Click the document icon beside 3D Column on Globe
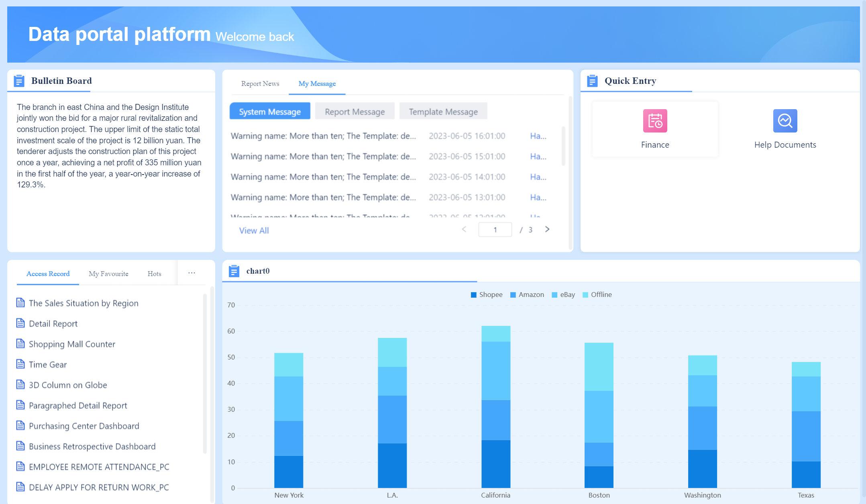 pyautogui.click(x=20, y=384)
